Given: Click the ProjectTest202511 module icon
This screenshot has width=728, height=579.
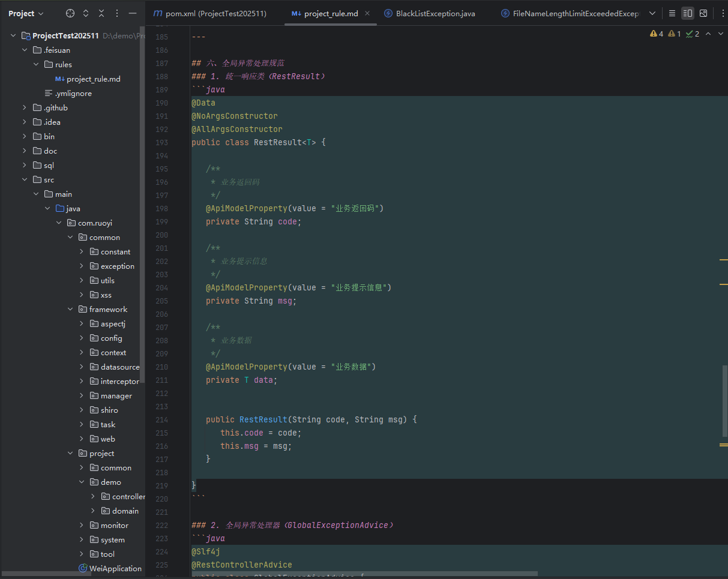Looking at the screenshot, I should point(26,35).
